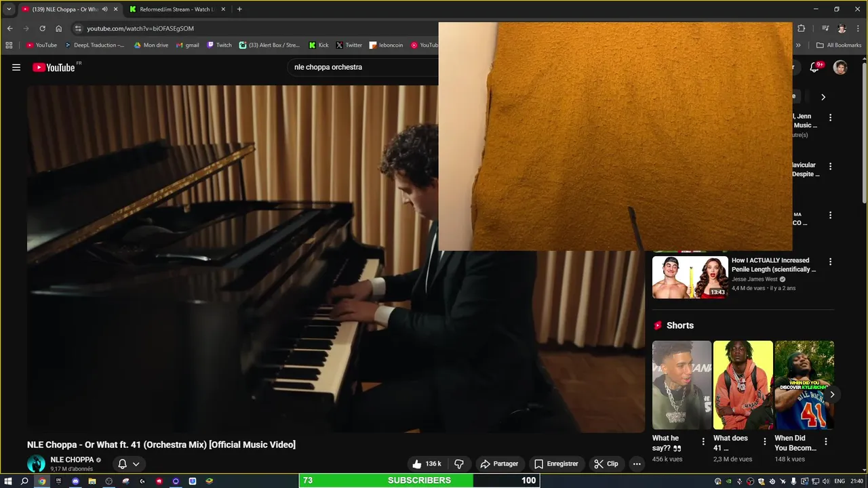
Task: Show next Shorts with the arrow
Action: [x=832, y=394]
